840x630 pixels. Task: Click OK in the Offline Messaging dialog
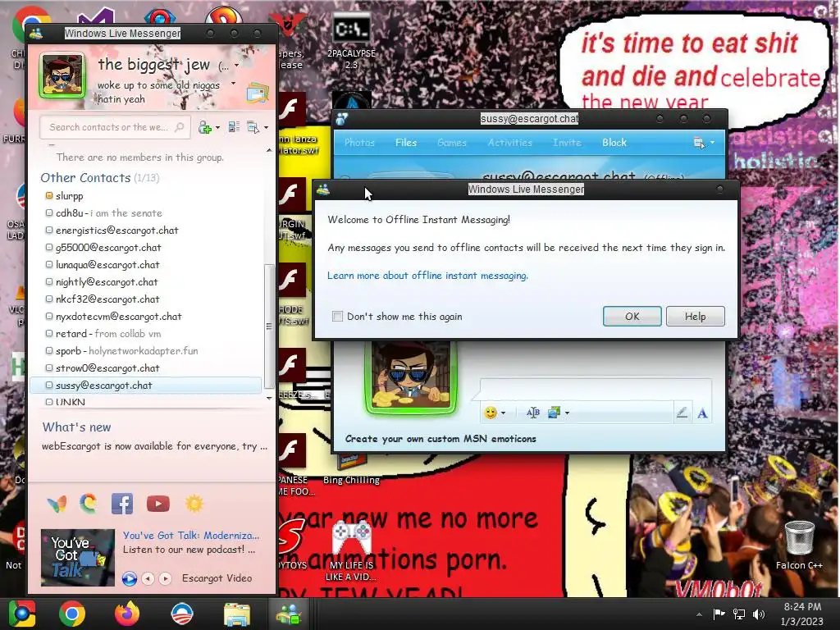click(632, 316)
